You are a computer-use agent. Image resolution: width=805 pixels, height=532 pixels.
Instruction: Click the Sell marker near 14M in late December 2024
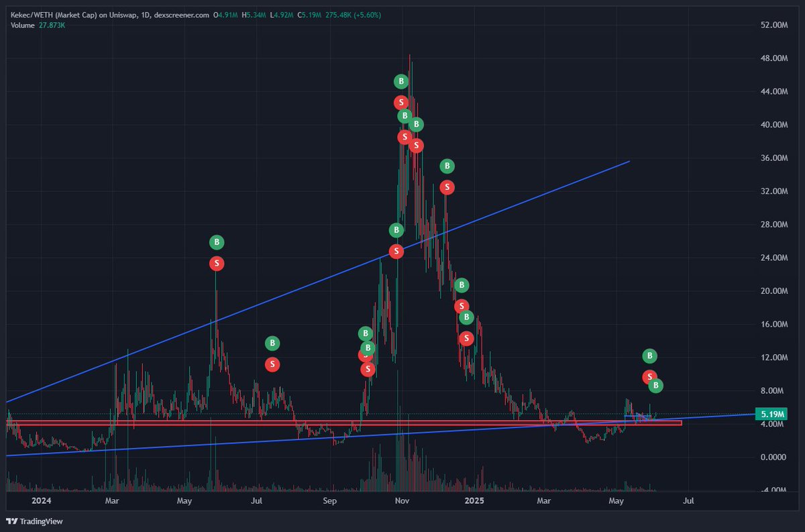[x=466, y=338]
